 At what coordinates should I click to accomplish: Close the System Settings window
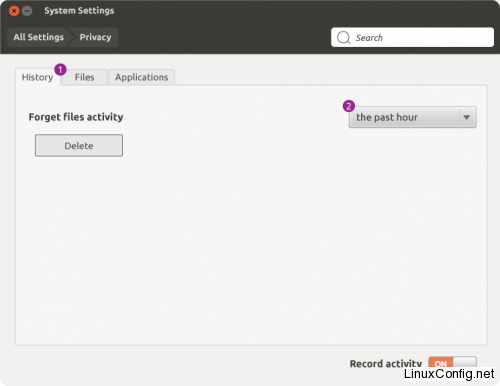click(x=14, y=11)
